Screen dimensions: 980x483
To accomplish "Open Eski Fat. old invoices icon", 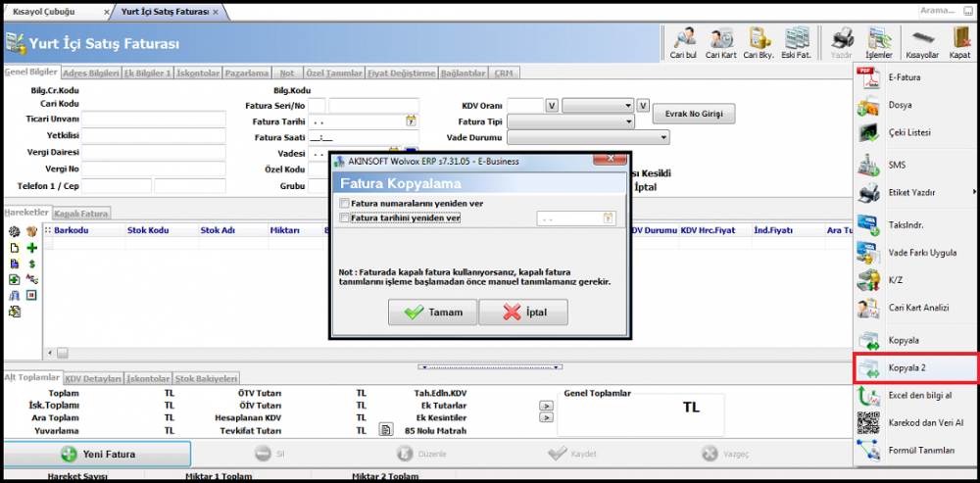I will [796, 43].
